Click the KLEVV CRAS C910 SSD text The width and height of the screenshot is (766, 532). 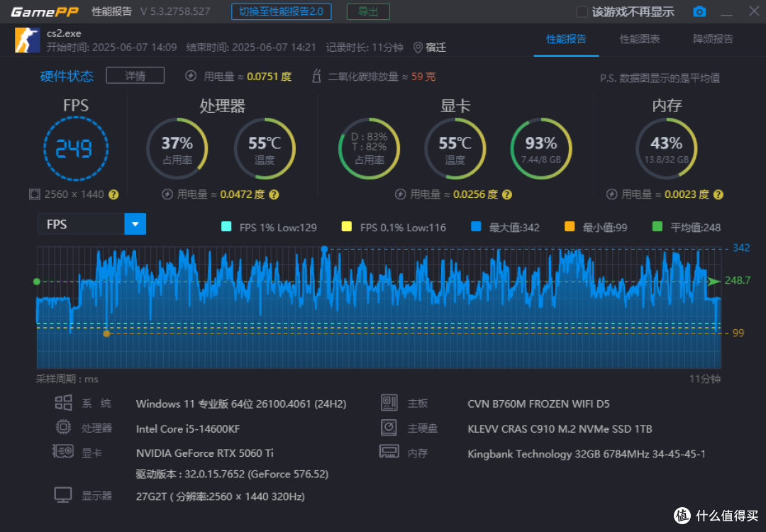(x=560, y=429)
